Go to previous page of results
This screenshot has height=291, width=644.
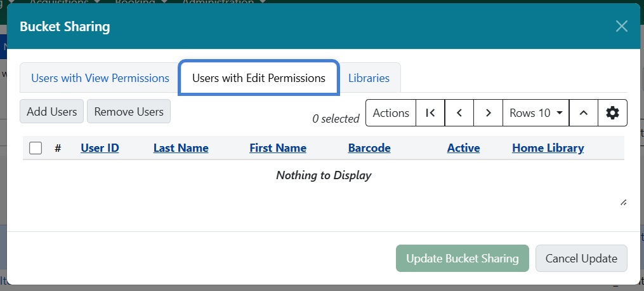pos(459,112)
